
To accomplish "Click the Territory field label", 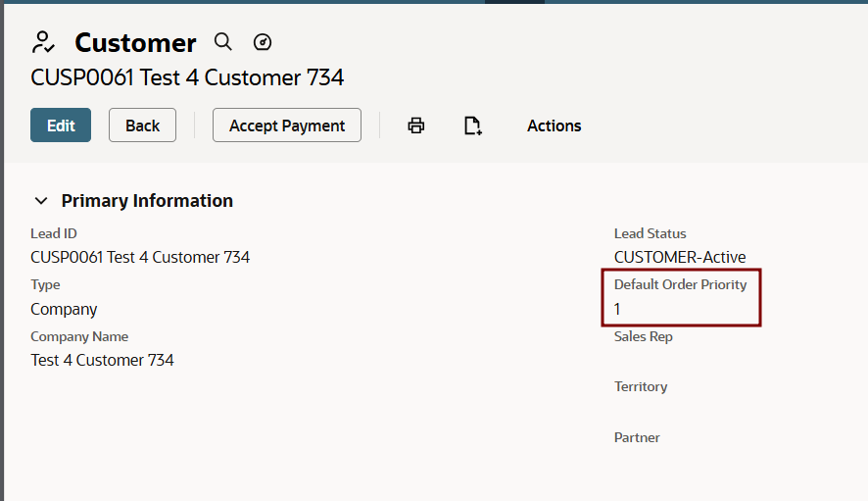I will tap(641, 386).
